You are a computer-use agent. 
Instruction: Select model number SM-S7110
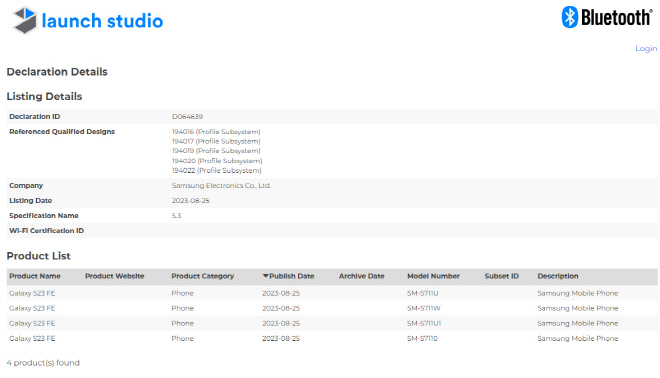pyautogui.click(x=422, y=339)
